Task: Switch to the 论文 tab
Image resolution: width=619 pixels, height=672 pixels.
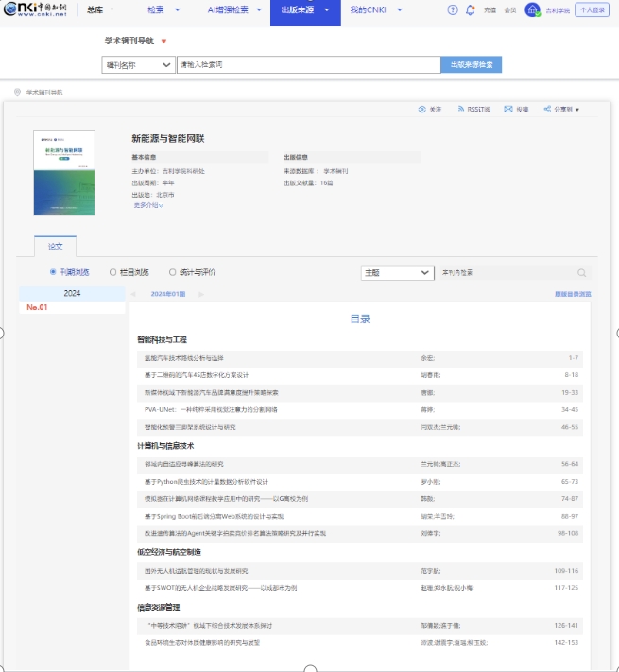Action: [55, 246]
